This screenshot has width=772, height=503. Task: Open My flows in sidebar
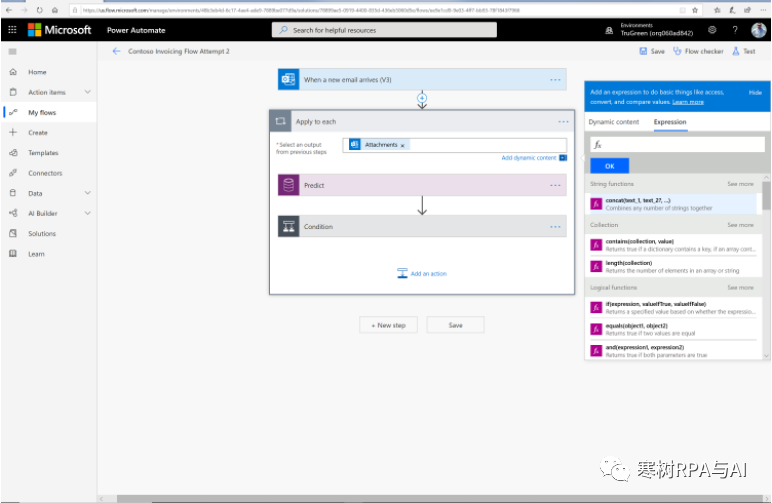coord(49,112)
